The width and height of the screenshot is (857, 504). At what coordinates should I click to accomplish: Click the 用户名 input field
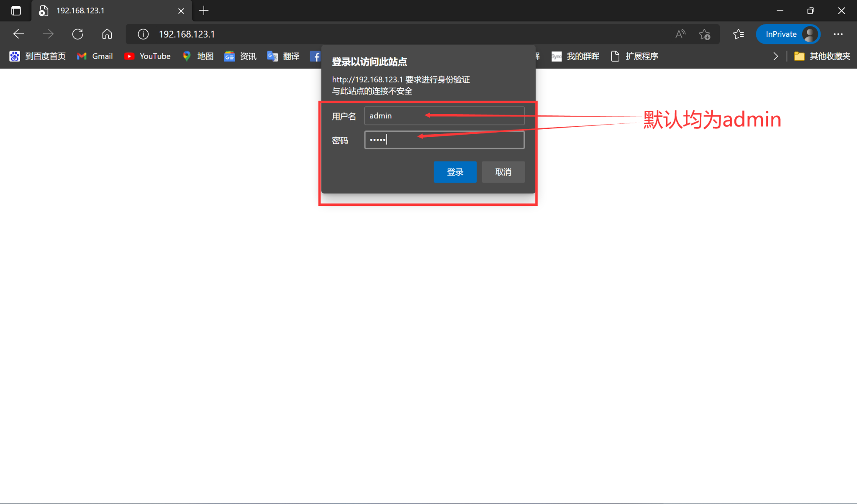coord(444,116)
